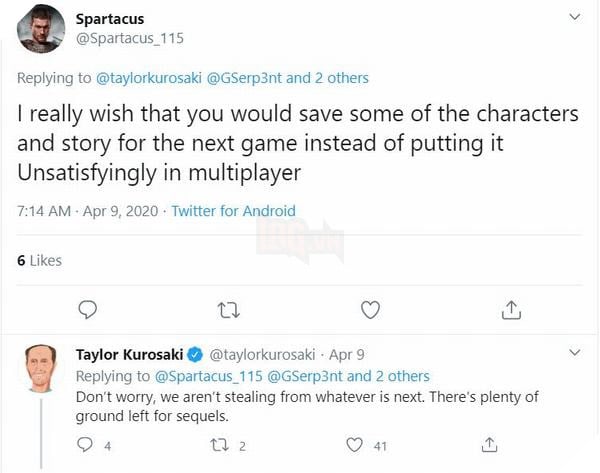Open Spartacus profile picture
600x473 pixels.
(43, 30)
